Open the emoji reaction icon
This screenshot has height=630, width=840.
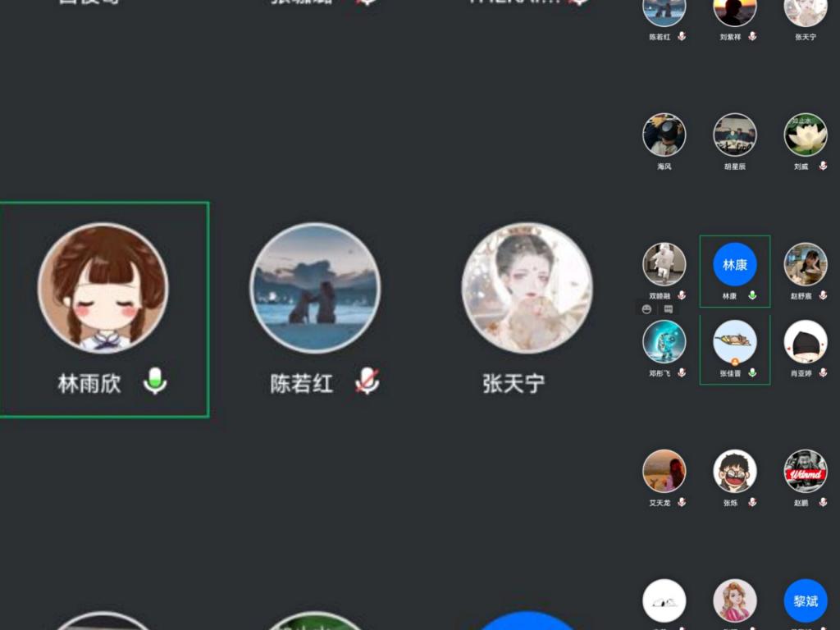tap(647, 309)
